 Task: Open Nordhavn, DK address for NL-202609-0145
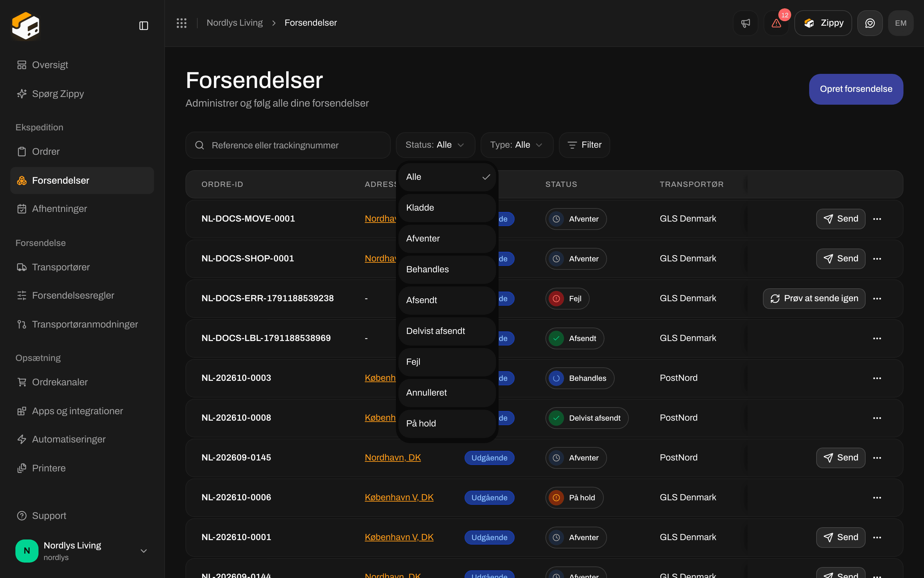pyautogui.click(x=392, y=458)
